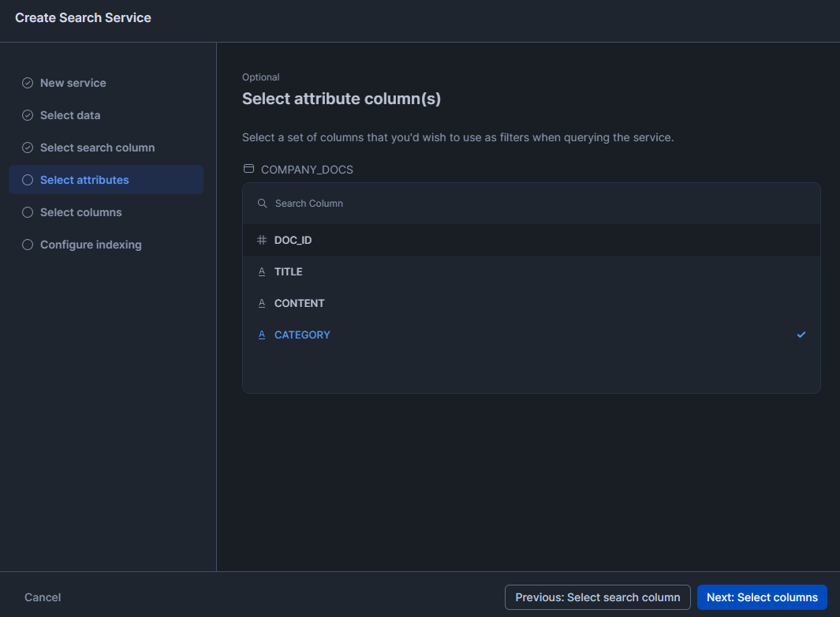Click the circle indicator for Configure indexing step
This screenshot has height=617, width=840.
(27, 245)
